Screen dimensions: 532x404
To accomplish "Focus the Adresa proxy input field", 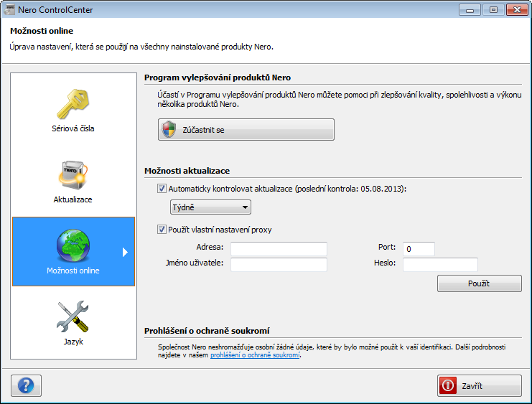I will pyautogui.click(x=279, y=248).
